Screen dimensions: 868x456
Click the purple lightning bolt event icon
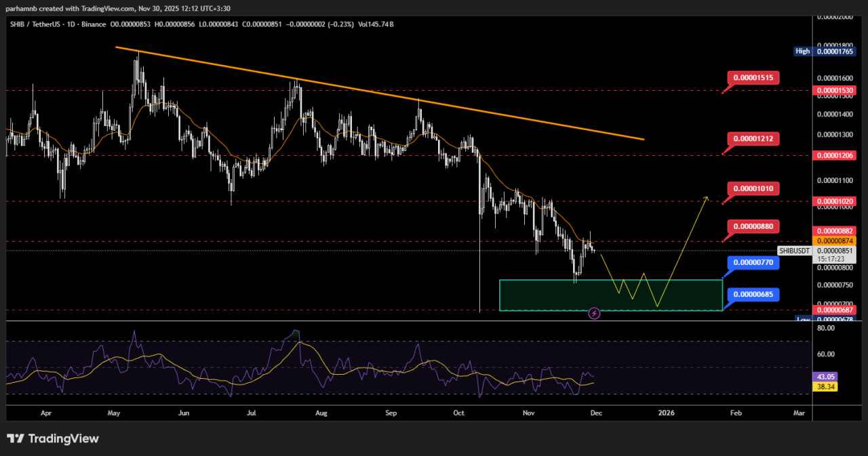click(594, 313)
